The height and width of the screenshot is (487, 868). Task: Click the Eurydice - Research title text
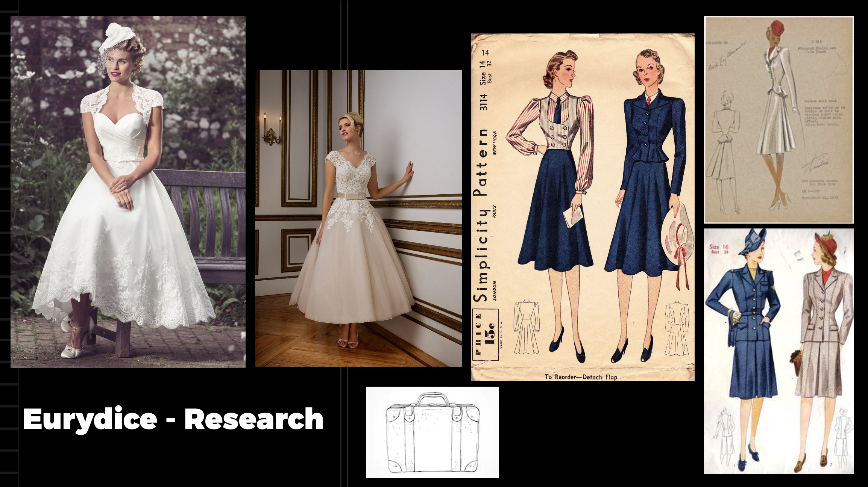[173, 419]
